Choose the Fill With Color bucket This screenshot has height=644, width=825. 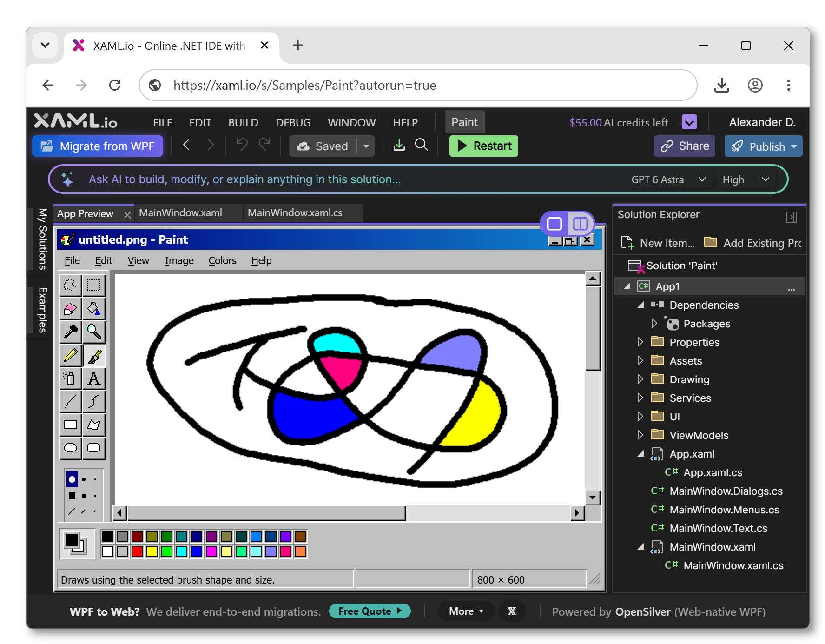[93, 308]
